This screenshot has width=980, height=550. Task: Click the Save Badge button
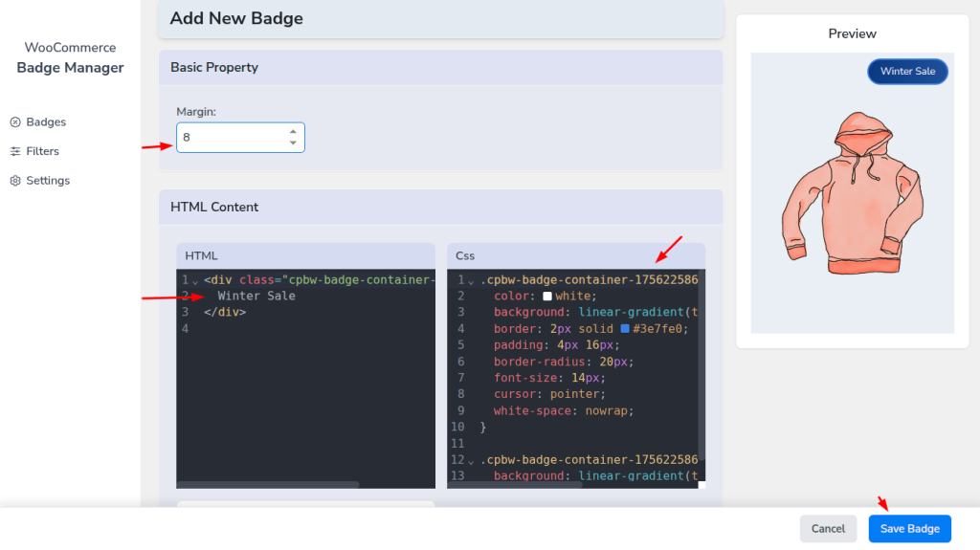pos(910,529)
